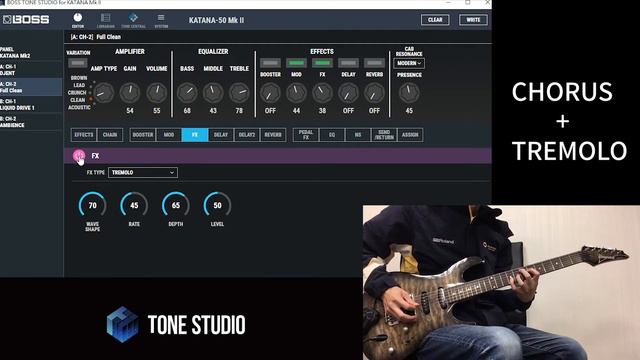Click the MOD level knob
This screenshot has width=640, height=360.
[296, 93]
